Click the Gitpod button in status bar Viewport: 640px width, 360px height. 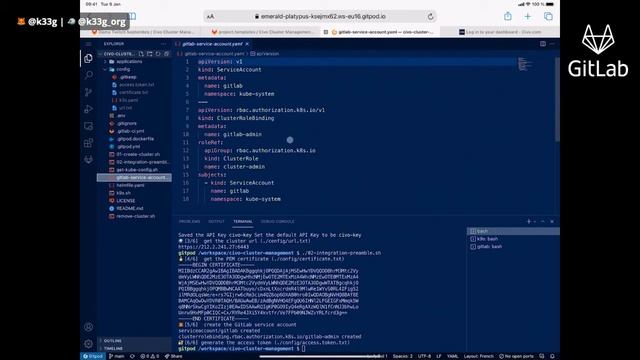pos(93,356)
